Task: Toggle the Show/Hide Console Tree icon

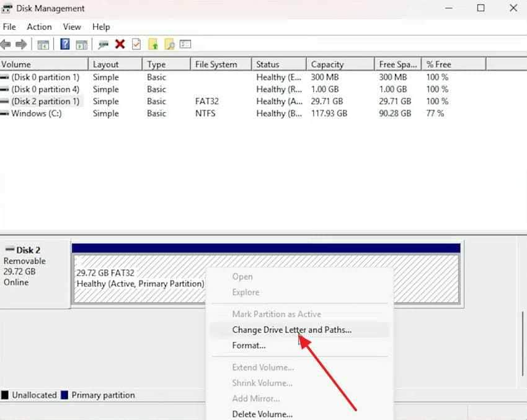Action: [x=43, y=45]
